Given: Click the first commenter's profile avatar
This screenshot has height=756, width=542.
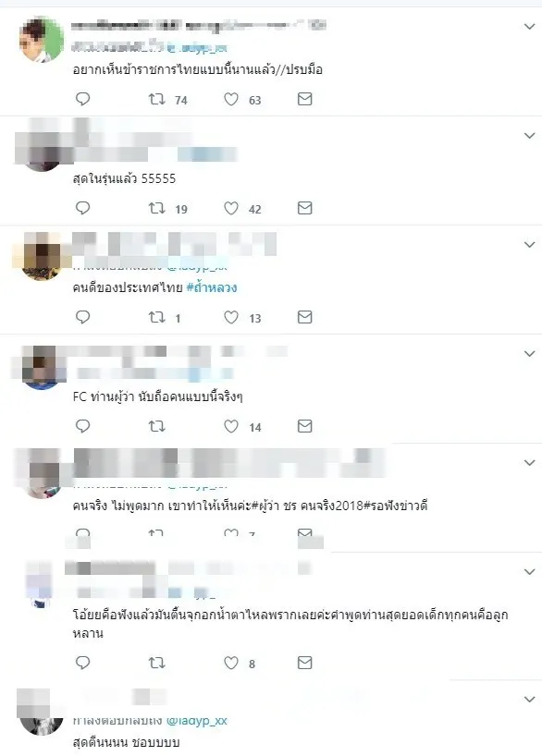Looking at the screenshot, I should (42, 40).
